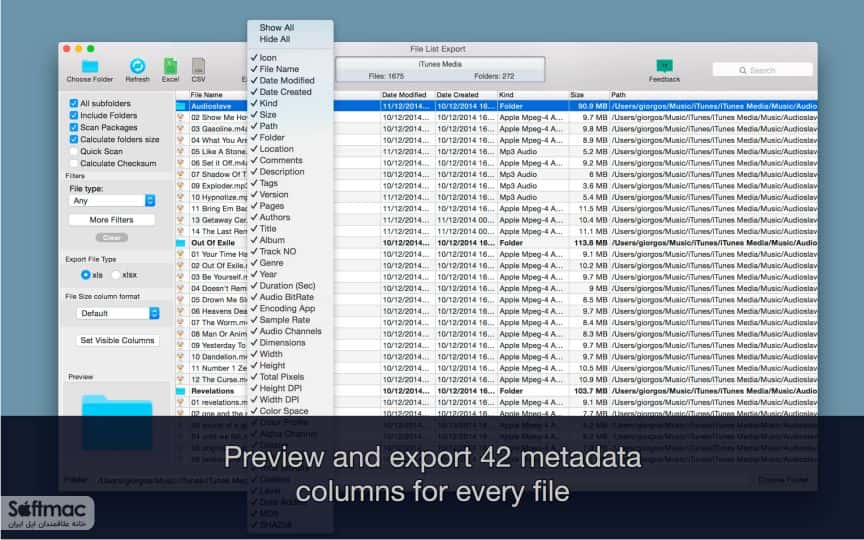This screenshot has width=864, height=540.
Task: Click the Set Visible Columns button
Action: [117, 341]
